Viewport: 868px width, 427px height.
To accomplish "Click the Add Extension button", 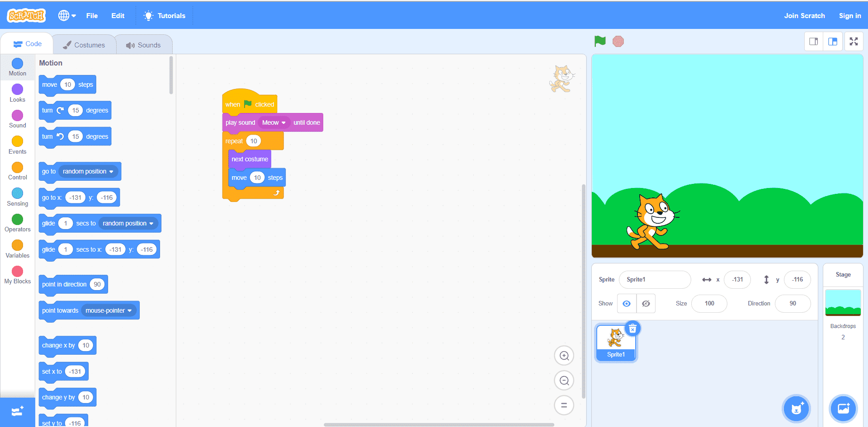I will [x=17, y=412].
